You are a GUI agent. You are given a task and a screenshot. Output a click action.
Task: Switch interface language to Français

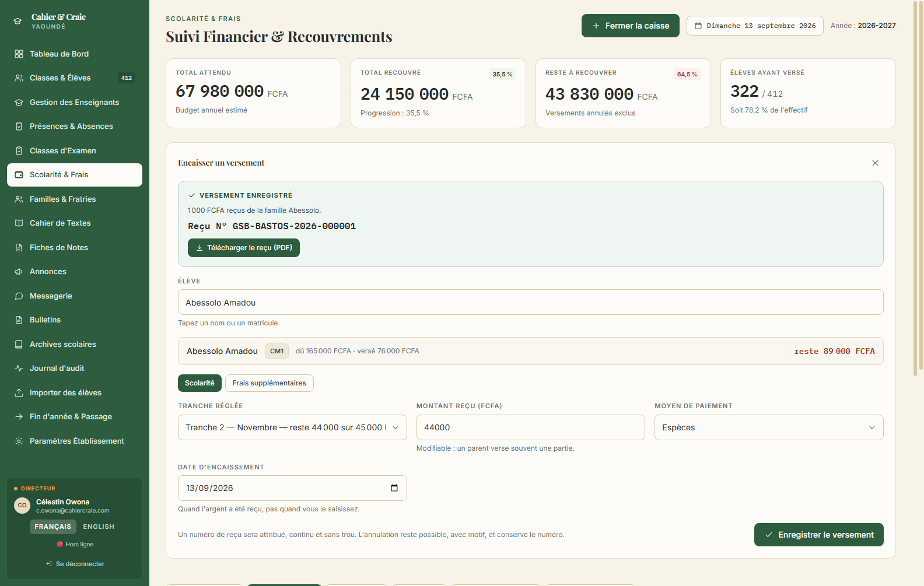(53, 527)
